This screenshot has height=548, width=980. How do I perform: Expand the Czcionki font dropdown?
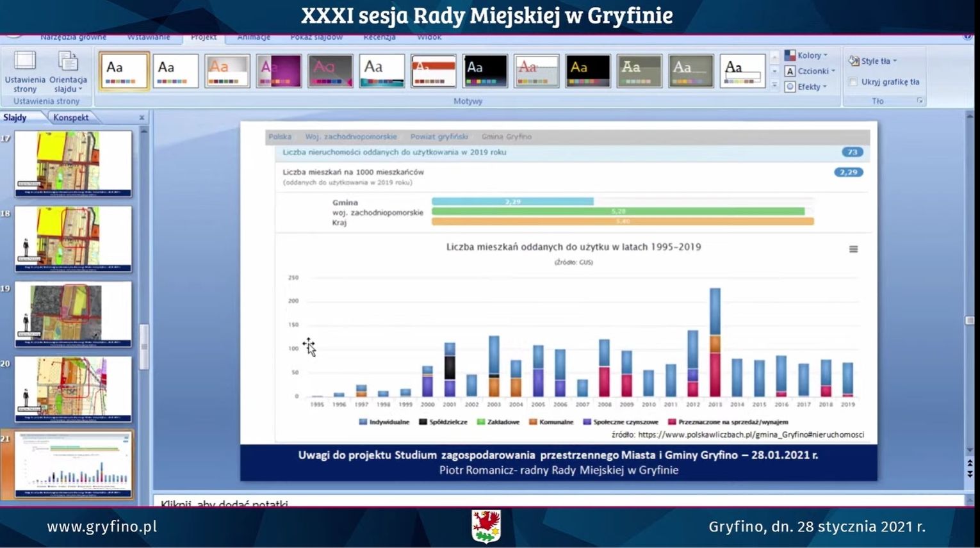coord(811,71)
